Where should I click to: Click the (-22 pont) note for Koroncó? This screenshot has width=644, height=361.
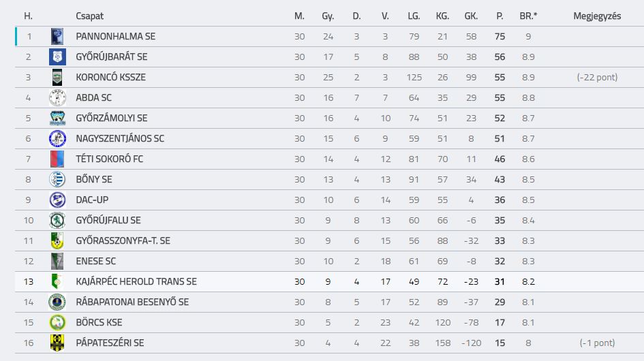click(597, 77)
